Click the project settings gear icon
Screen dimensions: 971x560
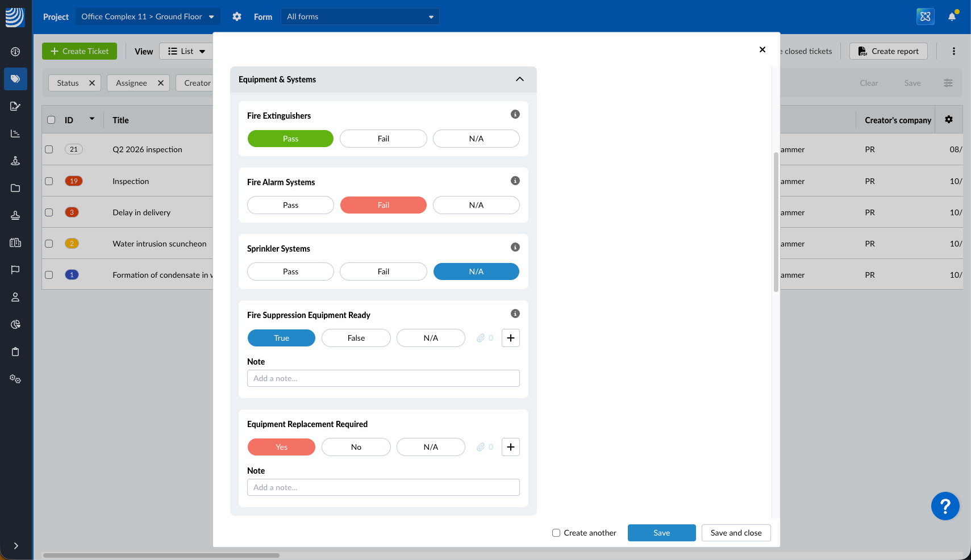(x=237, y=16)
